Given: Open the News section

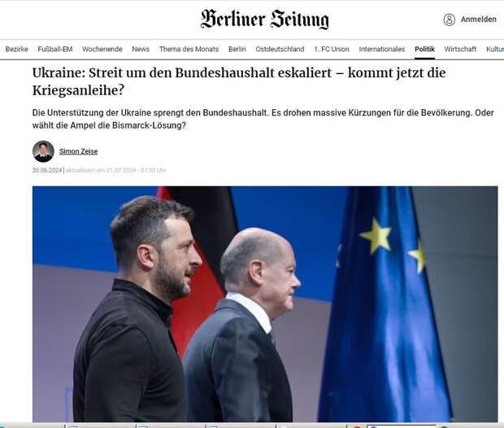Looking at the screenshot, I should 141,50.
